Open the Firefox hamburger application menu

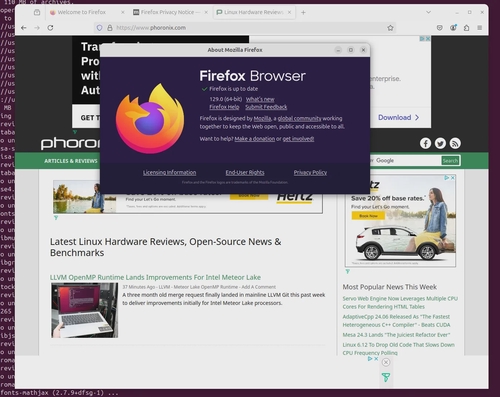(480, 28)
